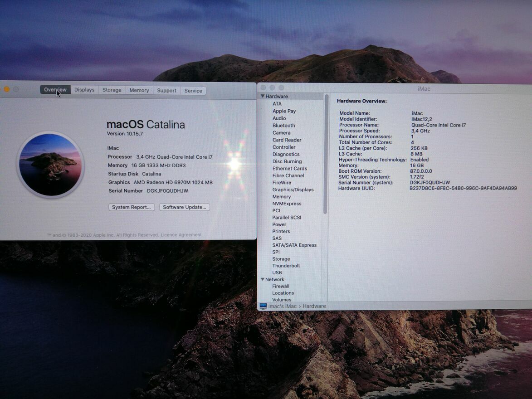Switch to the Displays tab
The width and height of the screenshot is (532, 399).
84,90
